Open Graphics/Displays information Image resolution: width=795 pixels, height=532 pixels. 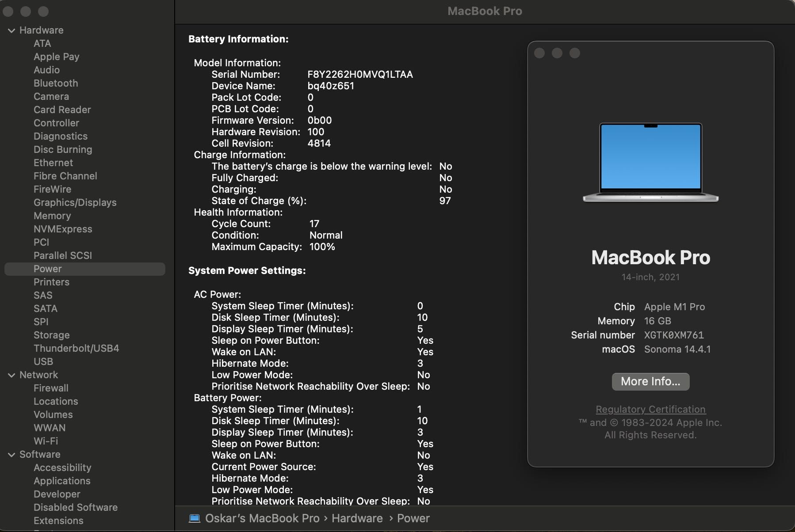[x=75, y=202]
